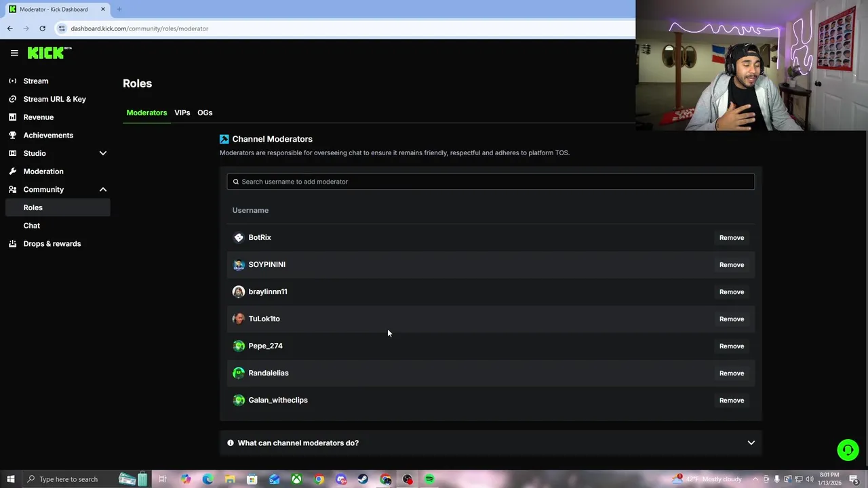The height and width of the screenshot is (488, 868).
Task: Click the search username to add moderator field
Action: 490,182
